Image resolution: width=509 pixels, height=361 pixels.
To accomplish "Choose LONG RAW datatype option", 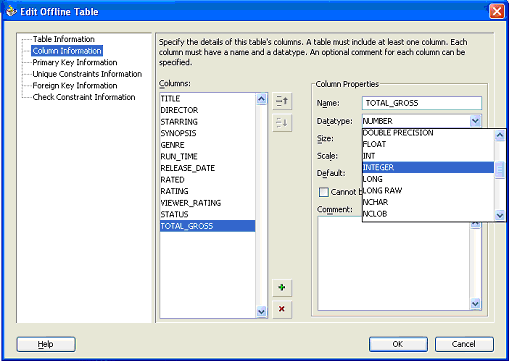I will tap(428, 190).
